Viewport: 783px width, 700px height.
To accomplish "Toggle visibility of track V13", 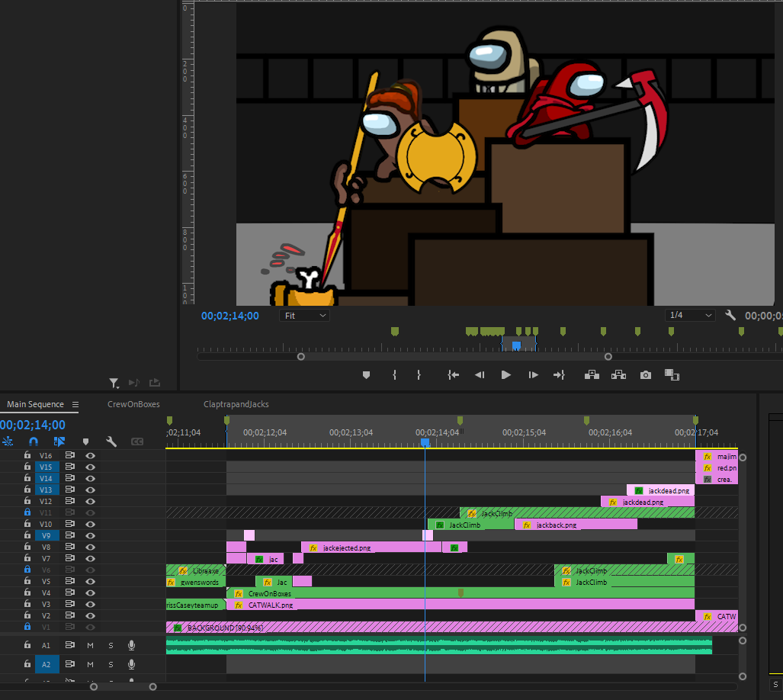I will point(91,490).
